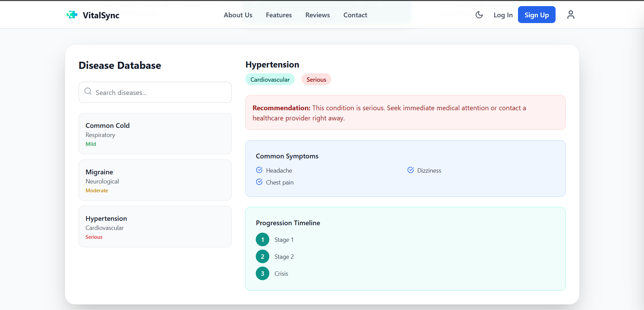
Task: Open the user profile icon
Action: 570,15
